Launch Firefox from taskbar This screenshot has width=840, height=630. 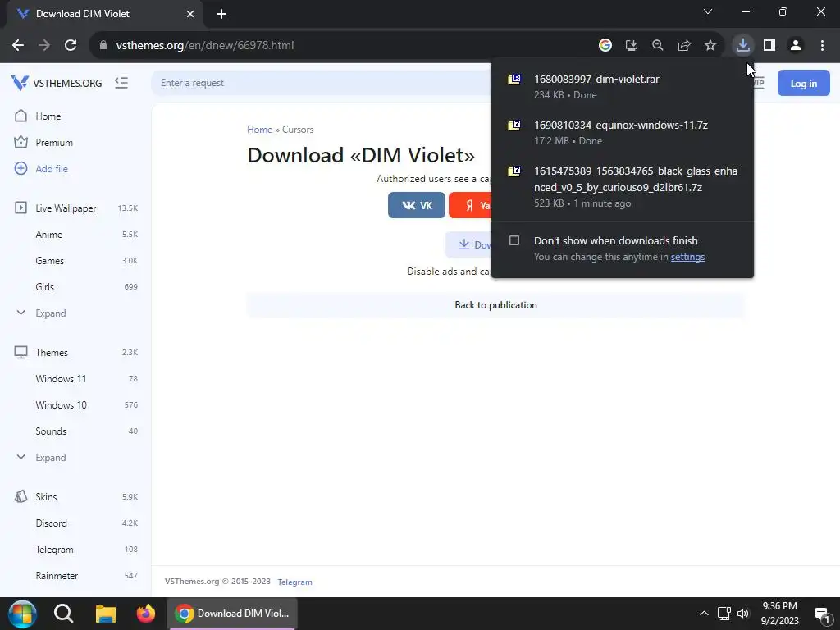pyautogui.click(x=145, y=614)
